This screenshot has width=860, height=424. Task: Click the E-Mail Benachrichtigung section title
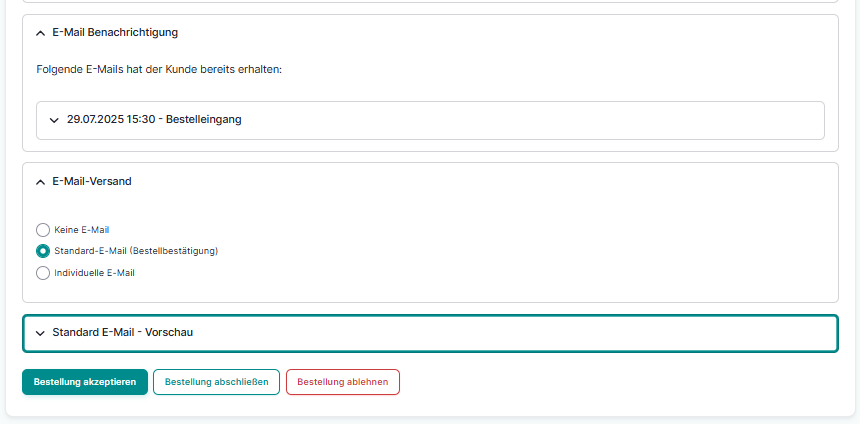[x=115, y=32]
